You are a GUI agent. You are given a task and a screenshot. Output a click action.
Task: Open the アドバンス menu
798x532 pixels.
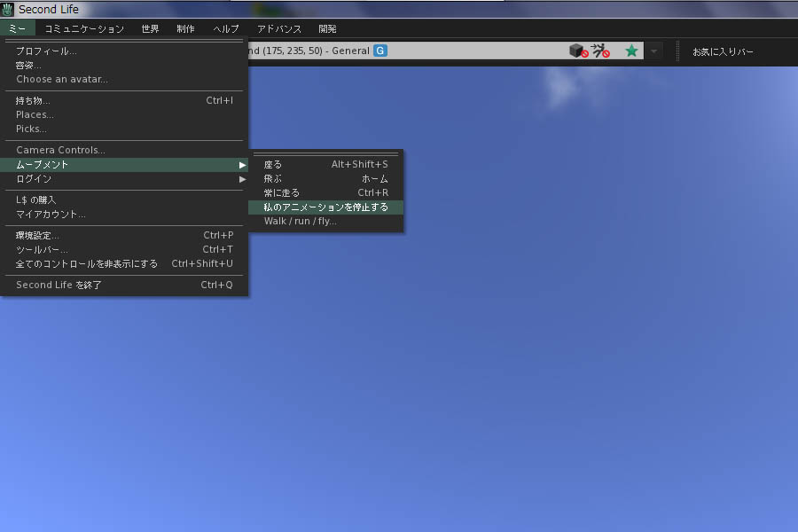[x=279, y=29]
